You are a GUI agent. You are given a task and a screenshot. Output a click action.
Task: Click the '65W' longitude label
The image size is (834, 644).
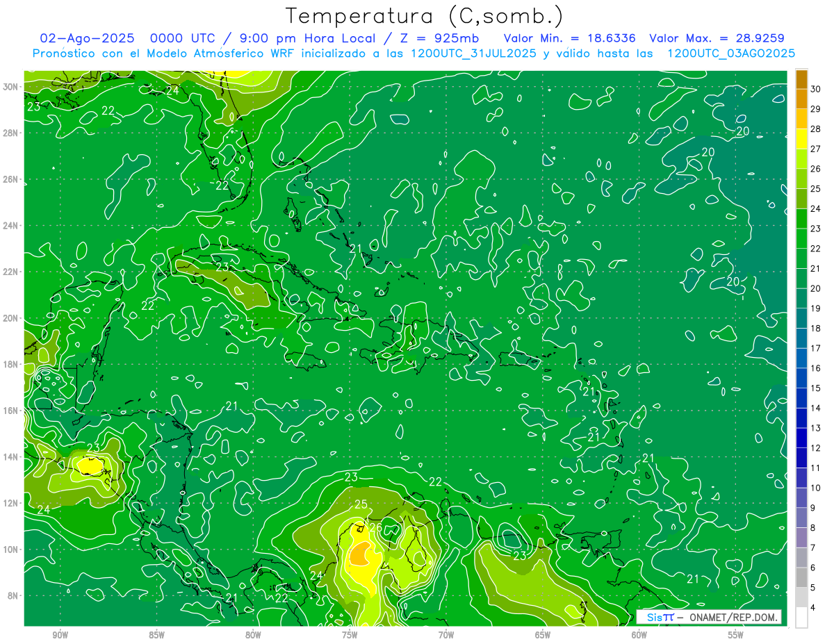click(x=543, y=635)
